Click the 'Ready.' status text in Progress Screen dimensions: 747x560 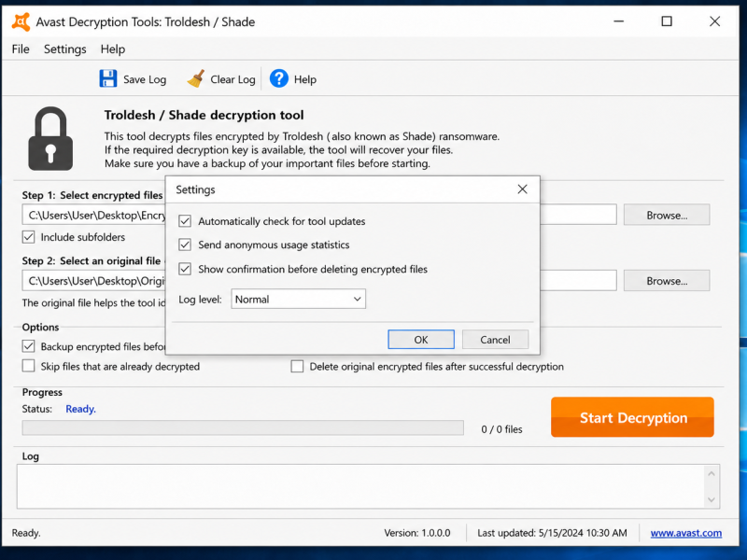click(x=80, y=409)
